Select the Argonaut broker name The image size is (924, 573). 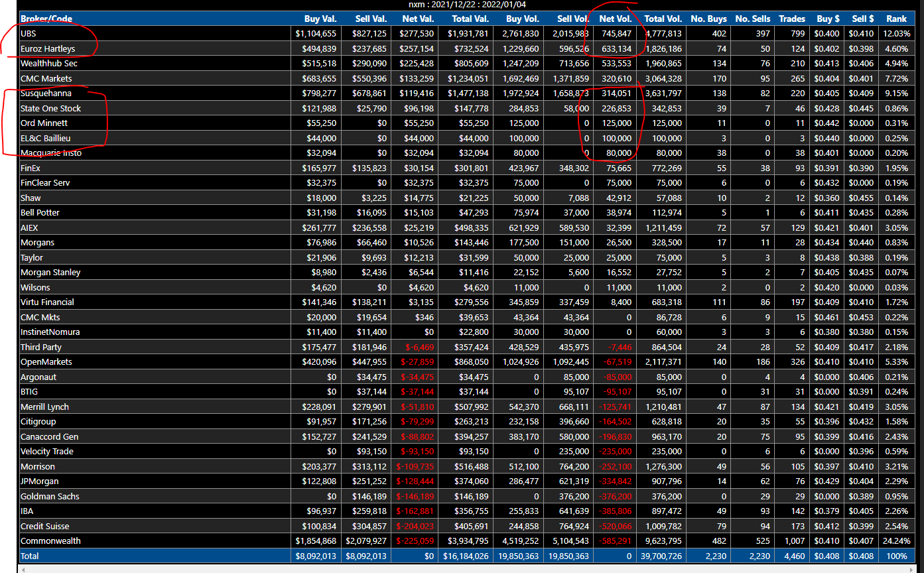pos(38,377)
